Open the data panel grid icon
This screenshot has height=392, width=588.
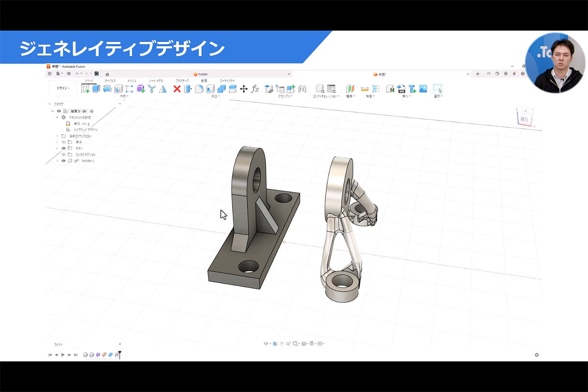[49, 74]
